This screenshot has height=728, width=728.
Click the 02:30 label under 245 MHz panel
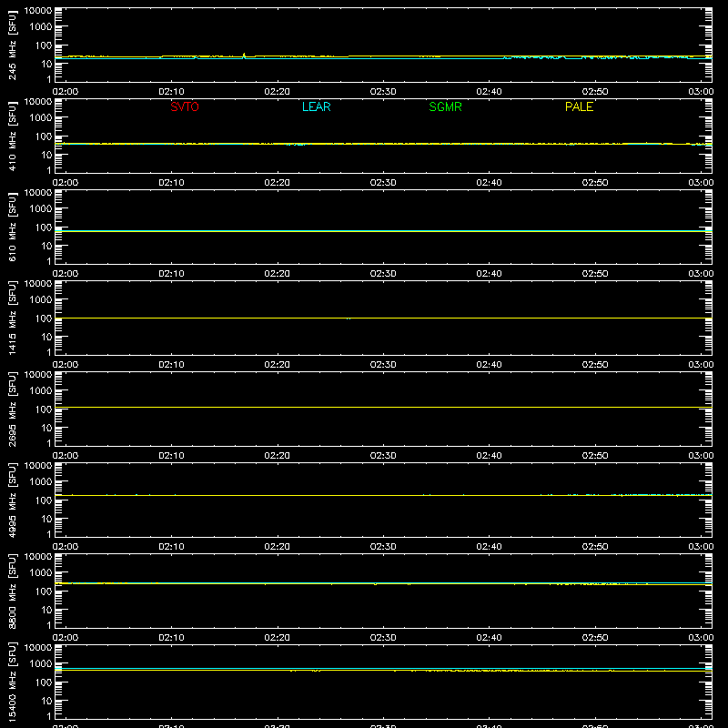pyautogui.click(x=383, y=92)
